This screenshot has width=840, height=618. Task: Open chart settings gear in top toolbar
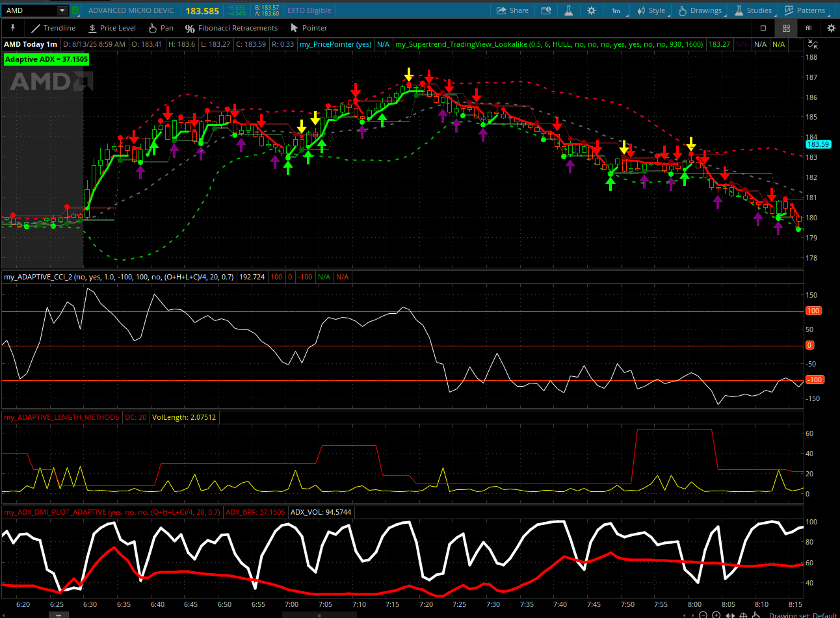(591, 10)
